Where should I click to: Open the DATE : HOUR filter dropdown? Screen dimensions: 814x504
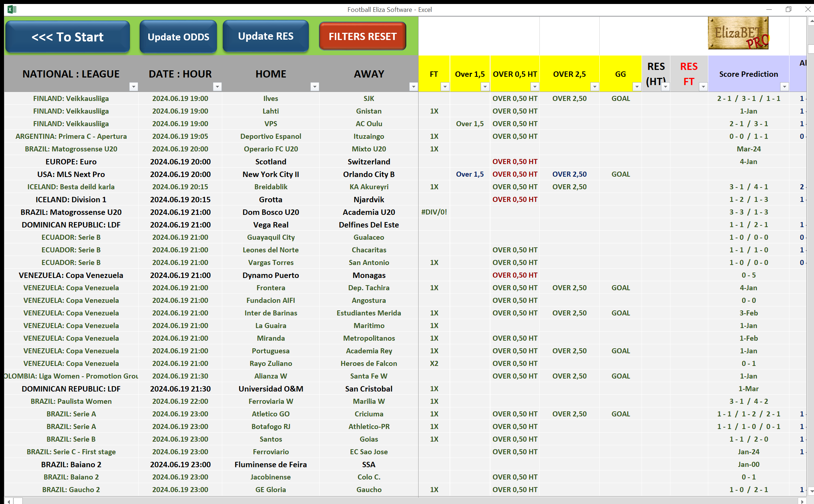point(217,87)
